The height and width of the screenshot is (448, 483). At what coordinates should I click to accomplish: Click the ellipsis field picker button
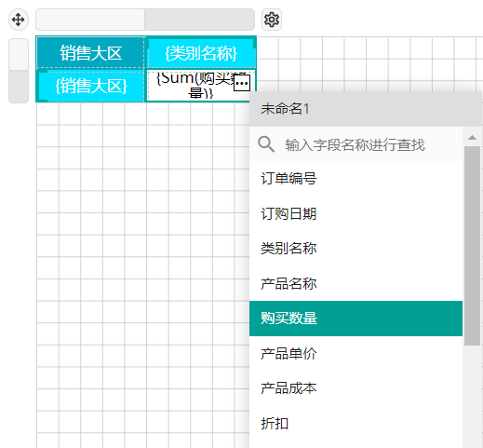coord(242,83)
